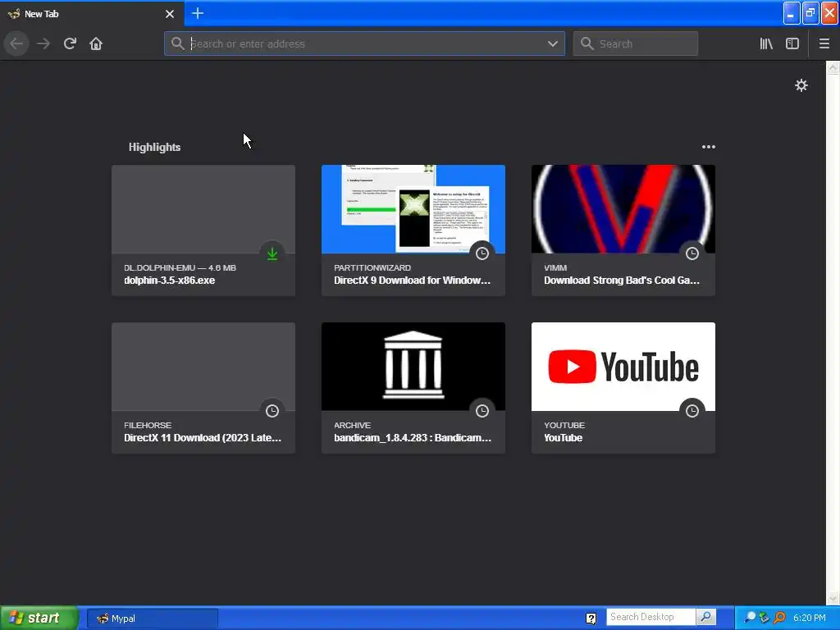The image size is (840, 630).
Task: Go back with the back arrow button
Action: [16, 43]
